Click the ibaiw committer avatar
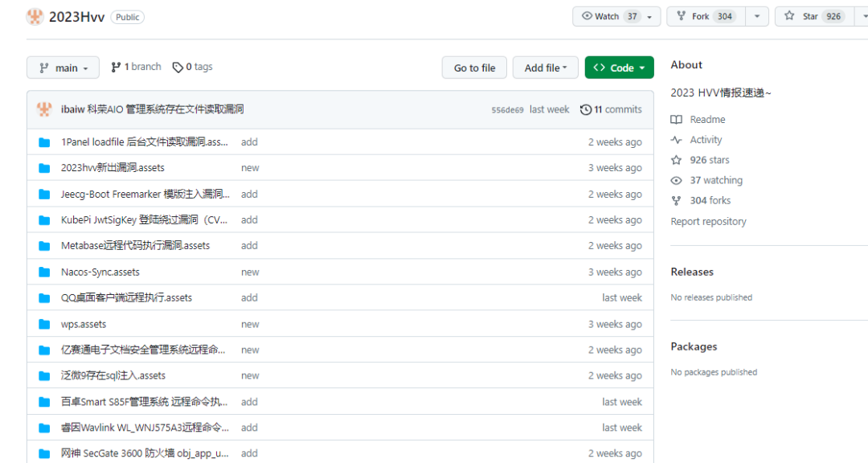Viewport: 868px width, 463px height. point(44,109)
